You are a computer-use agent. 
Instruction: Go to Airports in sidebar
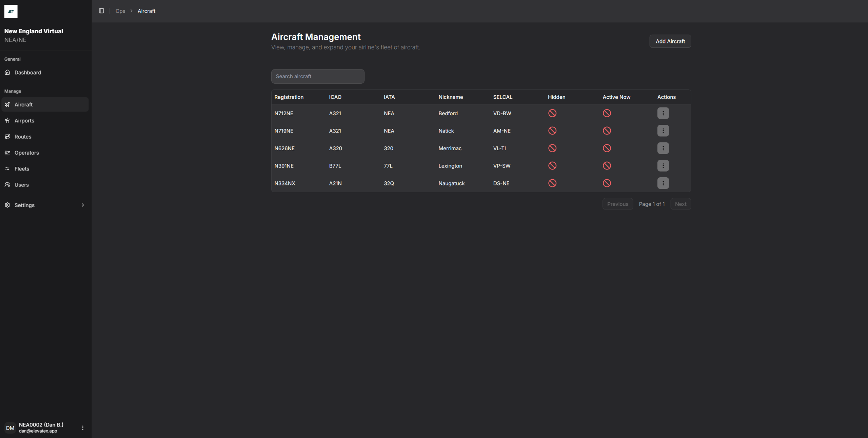(x=24, y=121)
